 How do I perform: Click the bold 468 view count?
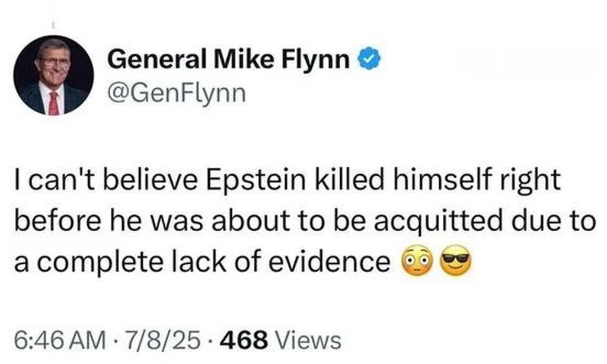coord(245,340)
